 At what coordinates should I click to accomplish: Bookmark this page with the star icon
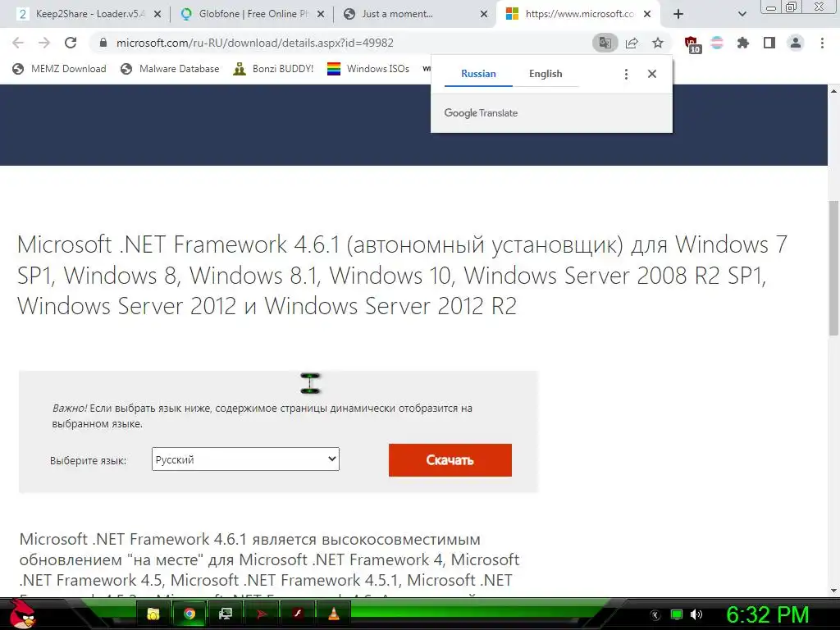click(658, 43)
